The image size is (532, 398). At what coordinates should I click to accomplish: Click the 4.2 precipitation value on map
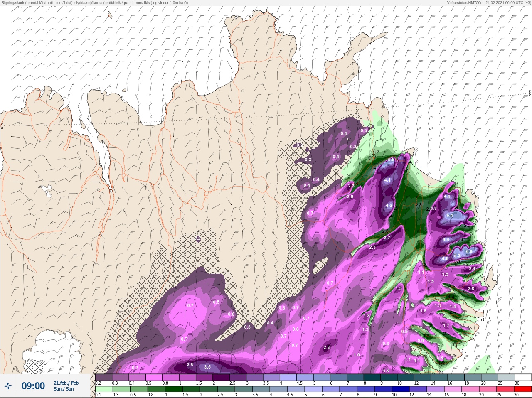[389, 205]
